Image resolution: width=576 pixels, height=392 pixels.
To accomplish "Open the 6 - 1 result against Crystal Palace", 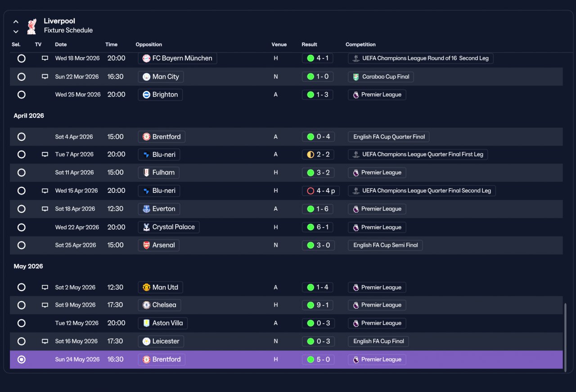I will tap(318, 227).
